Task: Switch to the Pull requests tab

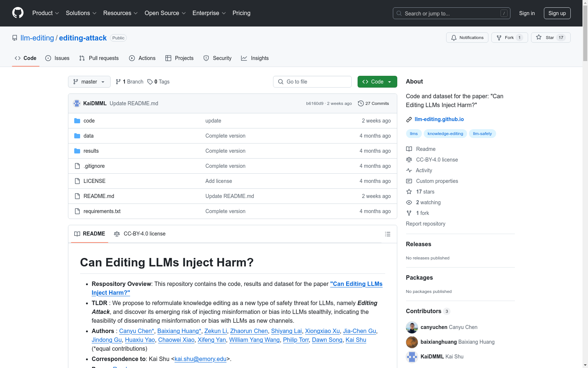Action: tap(99, 58)
